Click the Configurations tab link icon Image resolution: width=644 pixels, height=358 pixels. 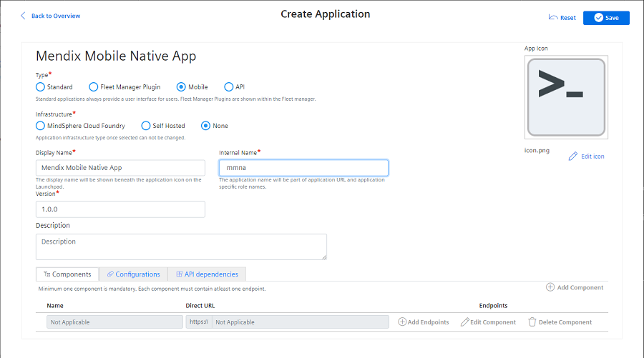110,274
